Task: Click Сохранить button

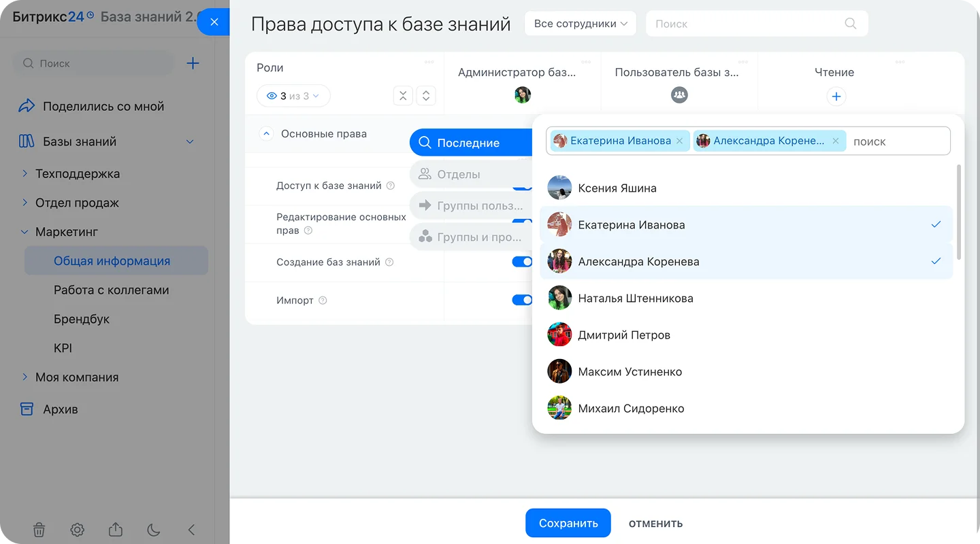Action: (568, 523)
